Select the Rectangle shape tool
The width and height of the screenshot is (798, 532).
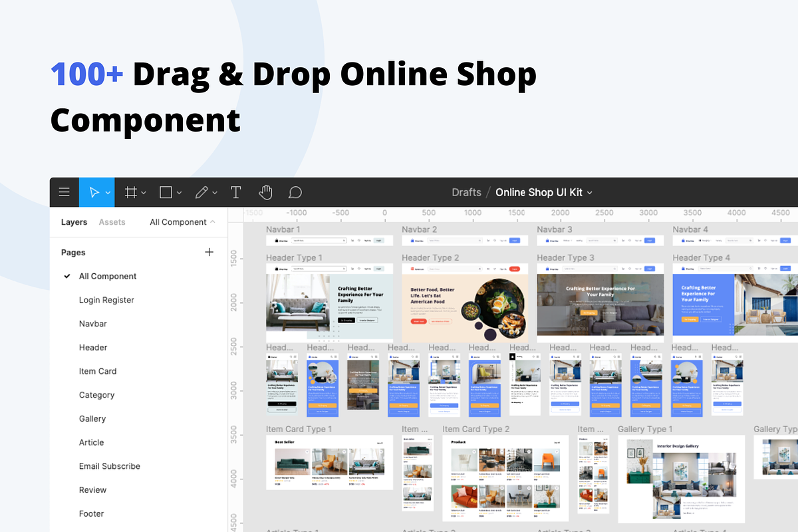coord(166,192)
